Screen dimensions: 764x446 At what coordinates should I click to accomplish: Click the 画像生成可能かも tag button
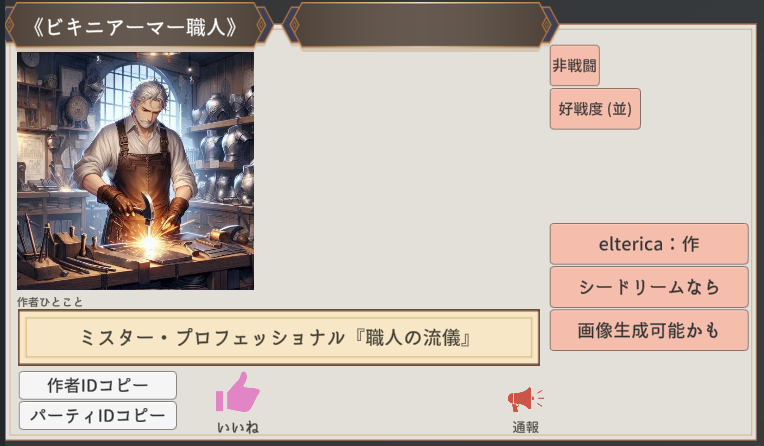point(649,330)
